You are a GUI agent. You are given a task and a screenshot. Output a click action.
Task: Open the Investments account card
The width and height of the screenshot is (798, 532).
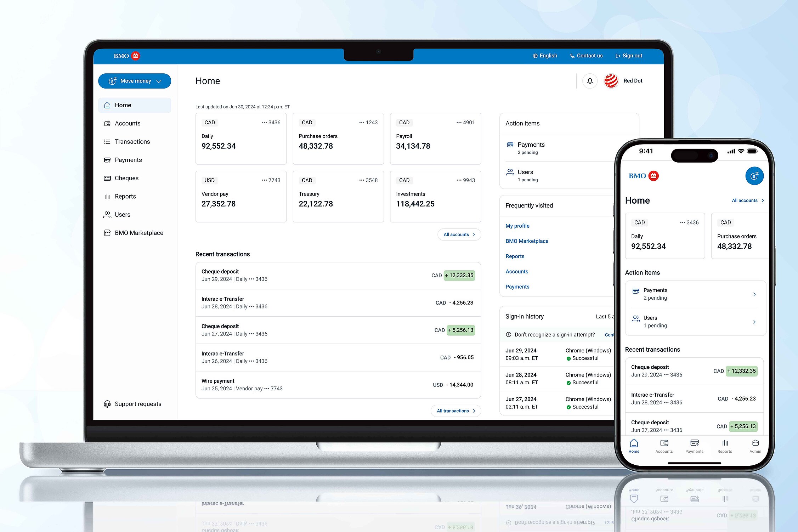tap(435, 197)
